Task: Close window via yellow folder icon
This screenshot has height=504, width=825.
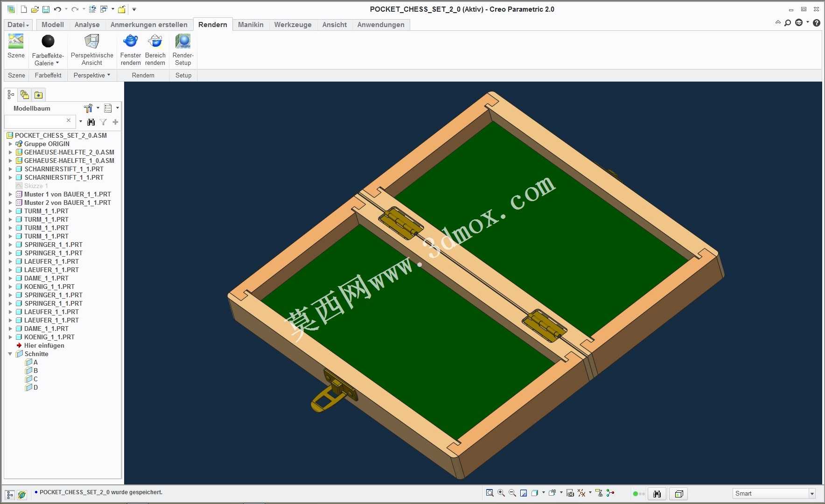Action: (x=122, y=9)
